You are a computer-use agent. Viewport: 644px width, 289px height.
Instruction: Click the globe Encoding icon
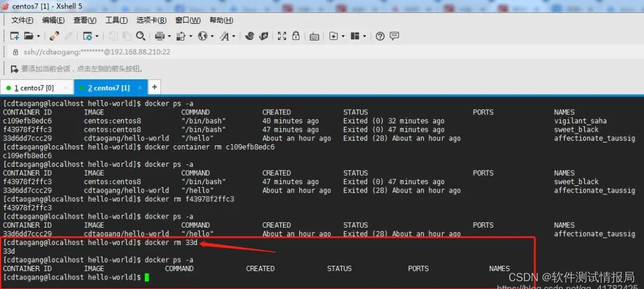(203, 36)
